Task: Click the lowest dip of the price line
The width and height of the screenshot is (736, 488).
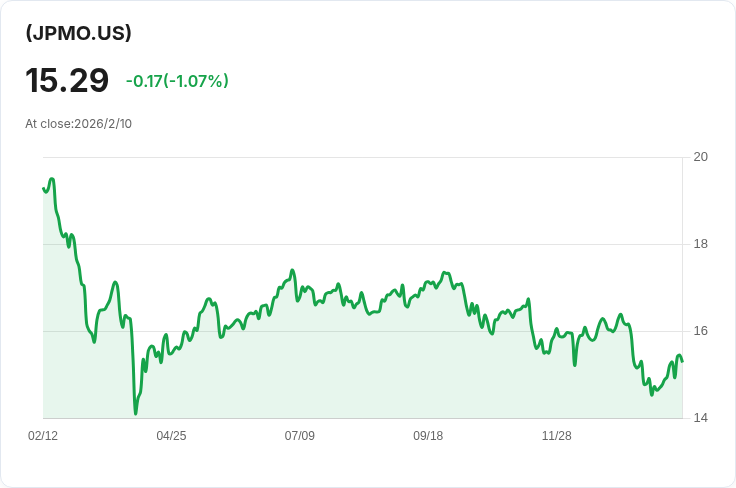Action: pyautogui.click(x=135, y=412)
